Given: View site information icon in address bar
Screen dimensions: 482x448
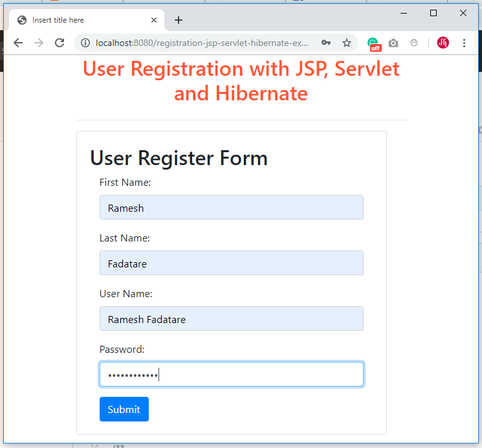Looking at the screenshot, I should pyautogui.click(x=85, y=43).
